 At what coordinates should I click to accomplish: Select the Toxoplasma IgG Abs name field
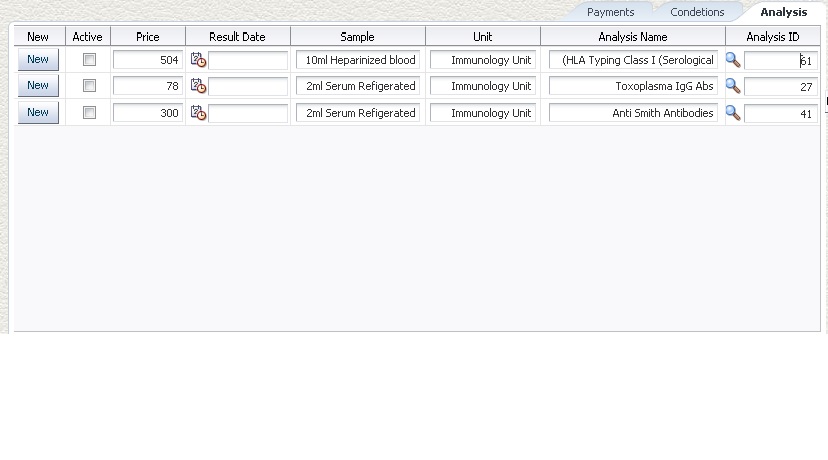pos(633,86)
